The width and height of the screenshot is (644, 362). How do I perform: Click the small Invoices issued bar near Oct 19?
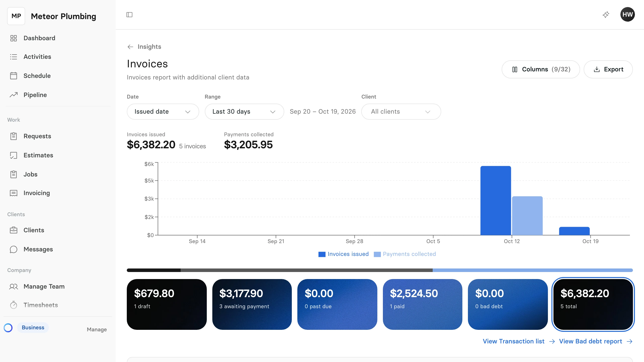pos(574,231)
